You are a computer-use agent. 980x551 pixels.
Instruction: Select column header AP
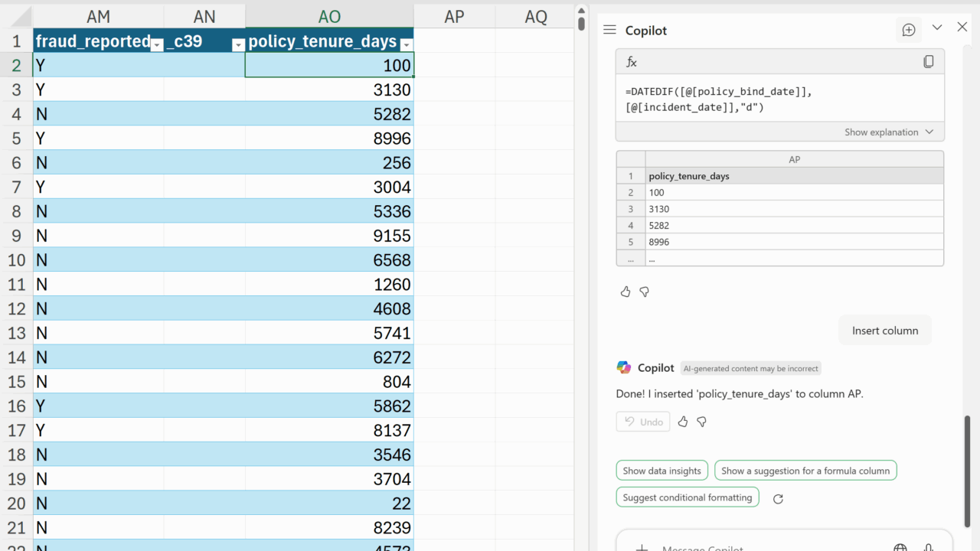(454, 16)
